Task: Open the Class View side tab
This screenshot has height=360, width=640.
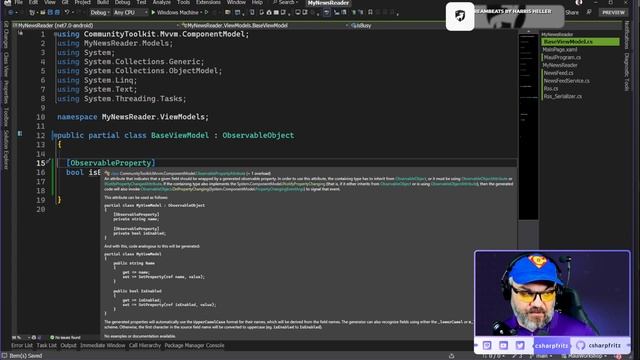Action: 6,64
